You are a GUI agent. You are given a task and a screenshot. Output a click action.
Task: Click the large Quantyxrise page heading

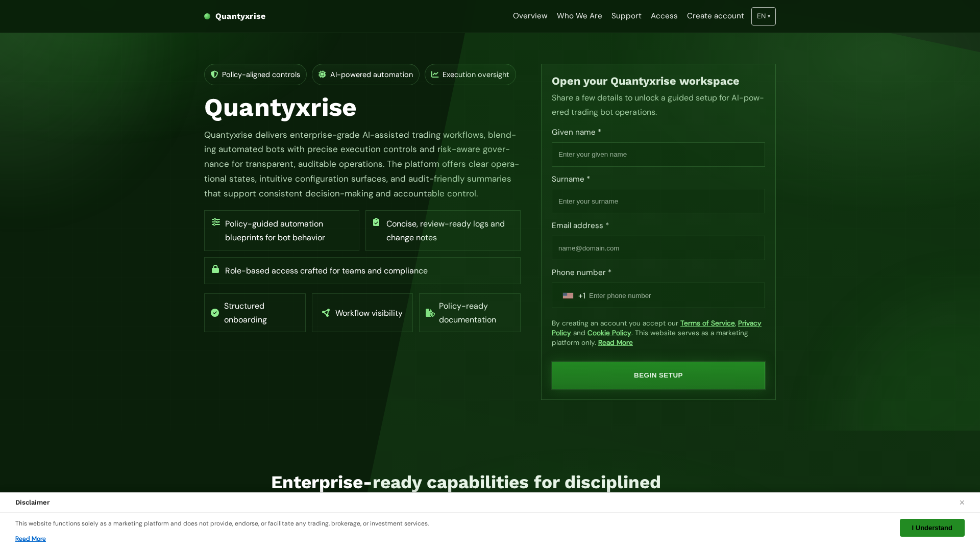point(280,108)
